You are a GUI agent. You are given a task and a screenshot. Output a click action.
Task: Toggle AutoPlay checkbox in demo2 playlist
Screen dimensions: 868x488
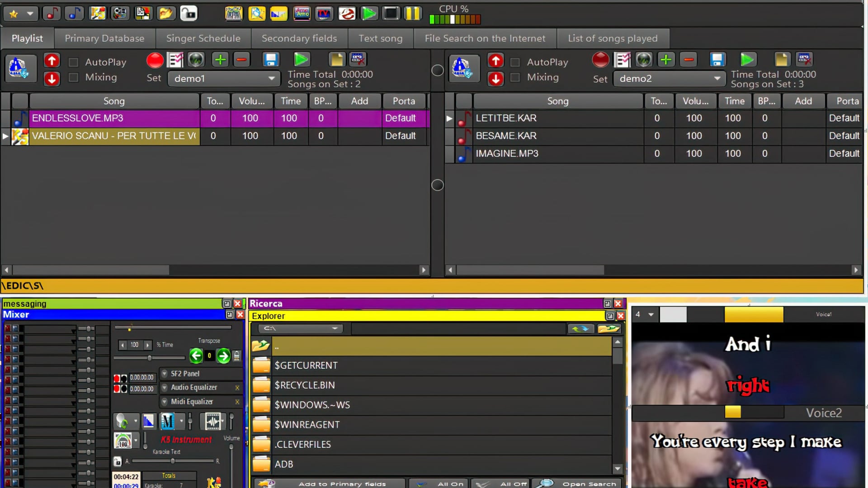point(515,62)
